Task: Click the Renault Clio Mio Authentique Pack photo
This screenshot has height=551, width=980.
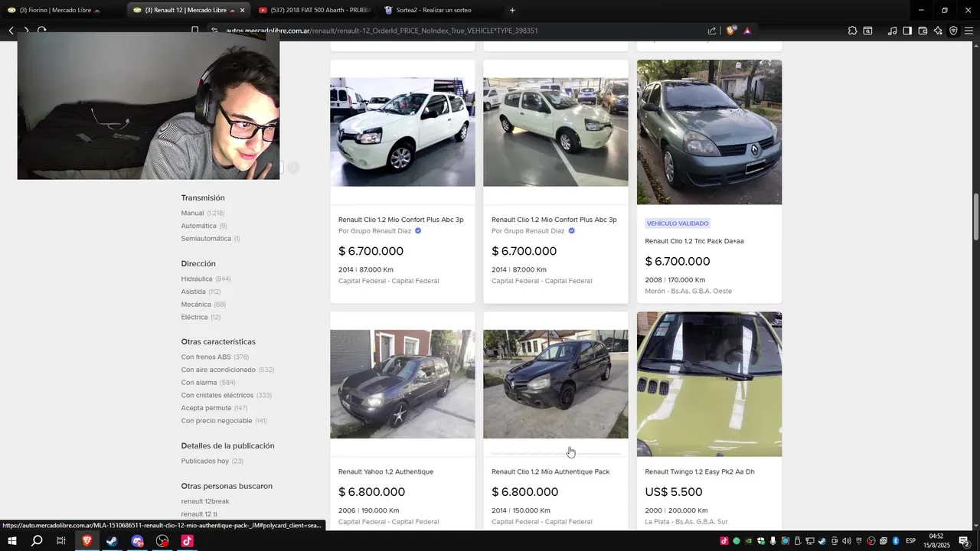Action: pos(555,384)
